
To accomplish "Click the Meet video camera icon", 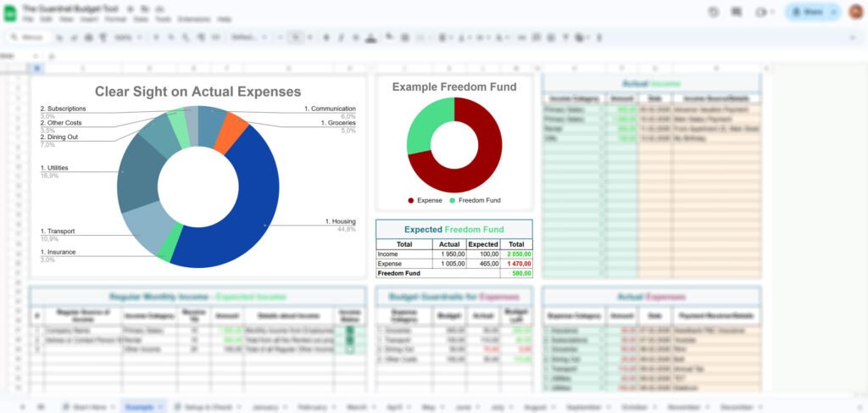I will pos(760,12).
